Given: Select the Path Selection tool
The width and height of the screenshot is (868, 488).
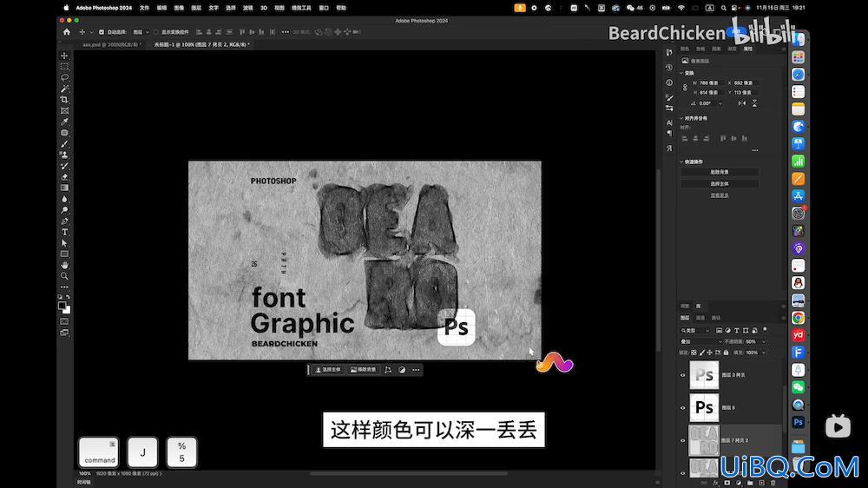Looking at the screenshot, I should tap(64, 243).
